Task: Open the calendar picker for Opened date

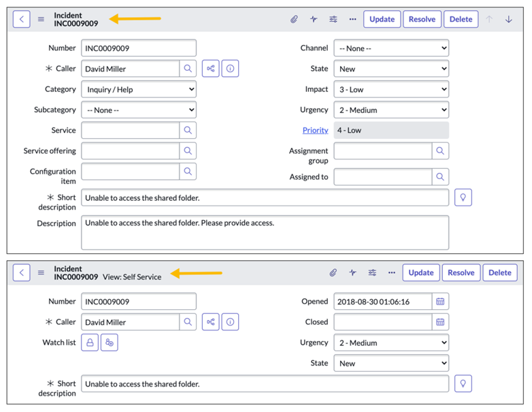Action: pyautogui.click(x=440, y=302)
